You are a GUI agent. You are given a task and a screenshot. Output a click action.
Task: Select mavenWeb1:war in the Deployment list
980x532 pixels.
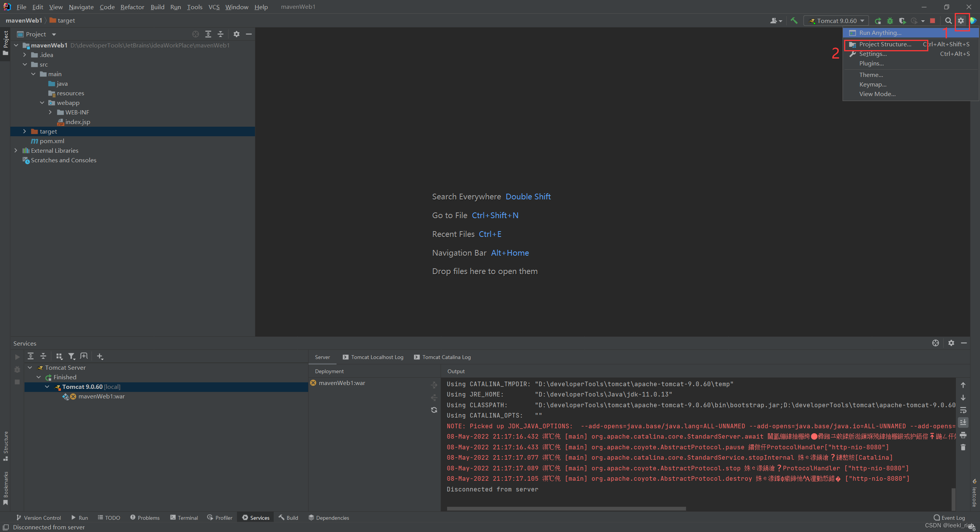[x=342, y=383]
